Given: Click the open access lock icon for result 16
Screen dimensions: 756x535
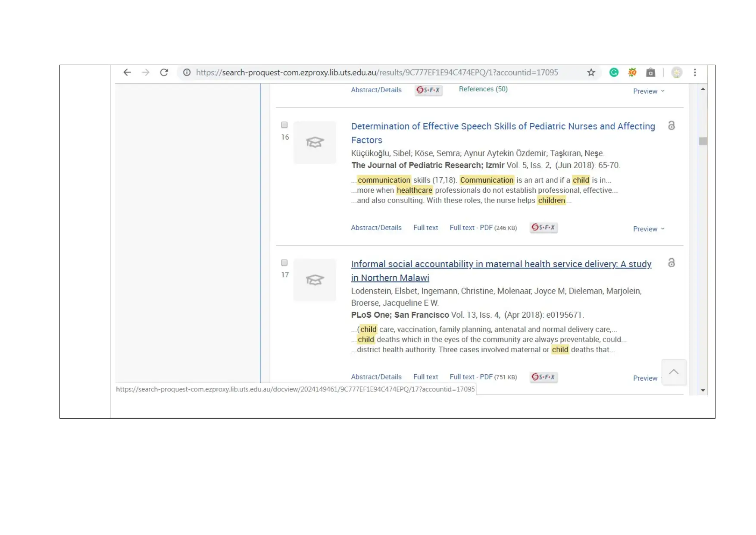Looking at the screenshot, I should pos(671,125).
